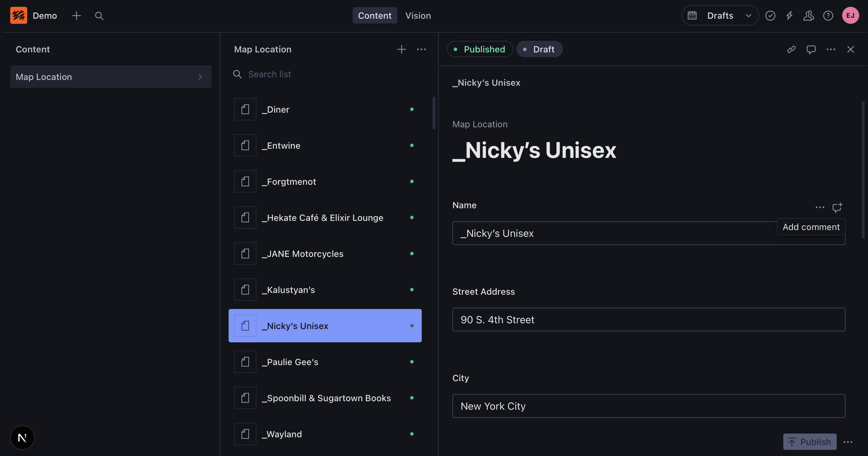Select the Draft status pill
The height and width of the screenshot is (456, 868).
(539, 49)
